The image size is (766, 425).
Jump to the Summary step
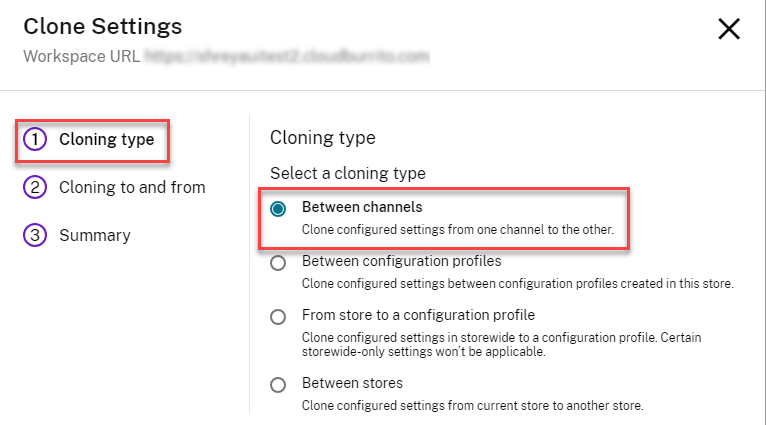click(94, 235)
